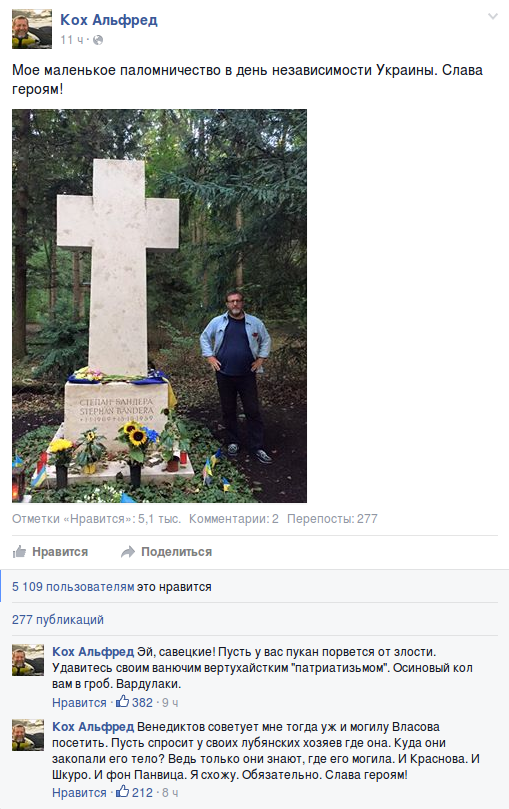Image resolution: width=509 pixels, height=809 pixels.
Task: Click the Поделиться share arrow button
Action: tap(166, 552)
